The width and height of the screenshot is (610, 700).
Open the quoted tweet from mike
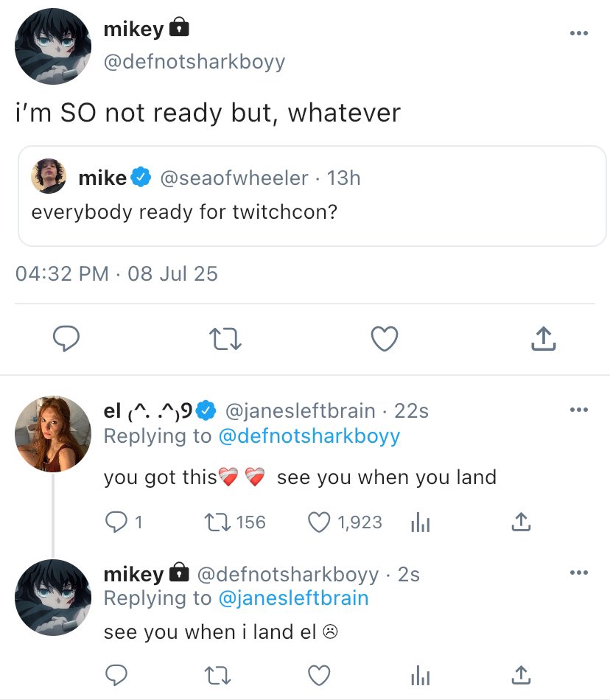[x=312, y=195]
